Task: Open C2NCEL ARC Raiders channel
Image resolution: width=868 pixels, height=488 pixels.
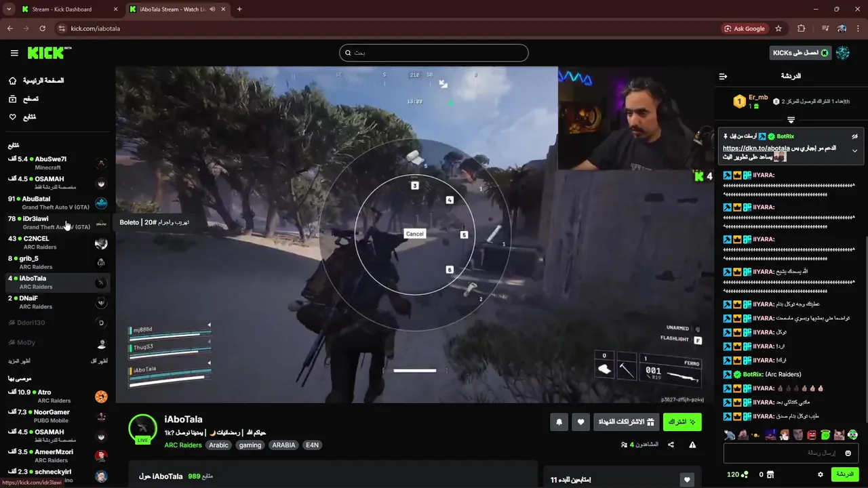Action: (x=58, y=243)
